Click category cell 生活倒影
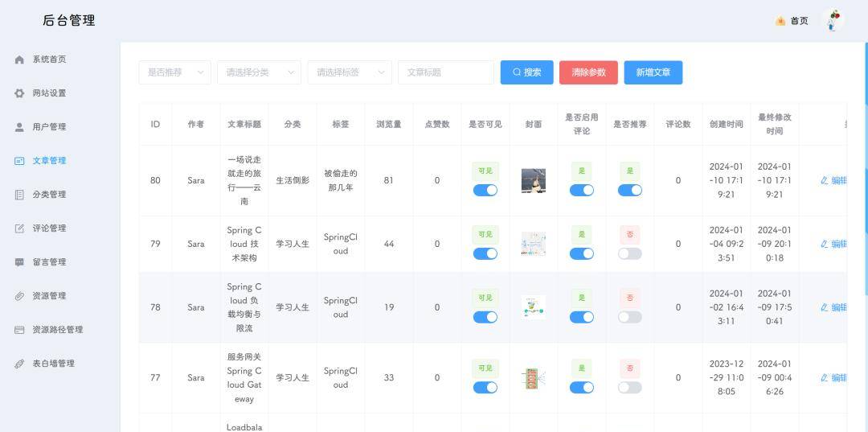 [x=293, y=180]
